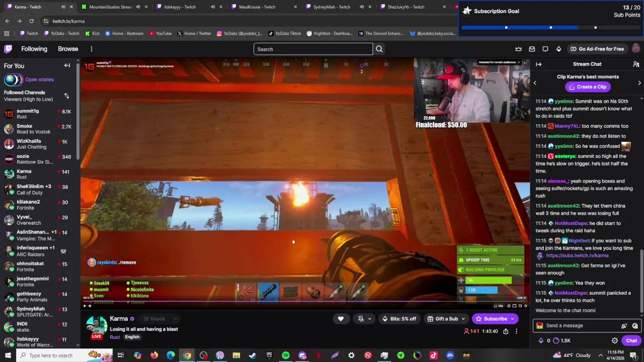Click Go Ad-Free for Free
The height and width of the screenshot is (362, 644).
point(597,49)
